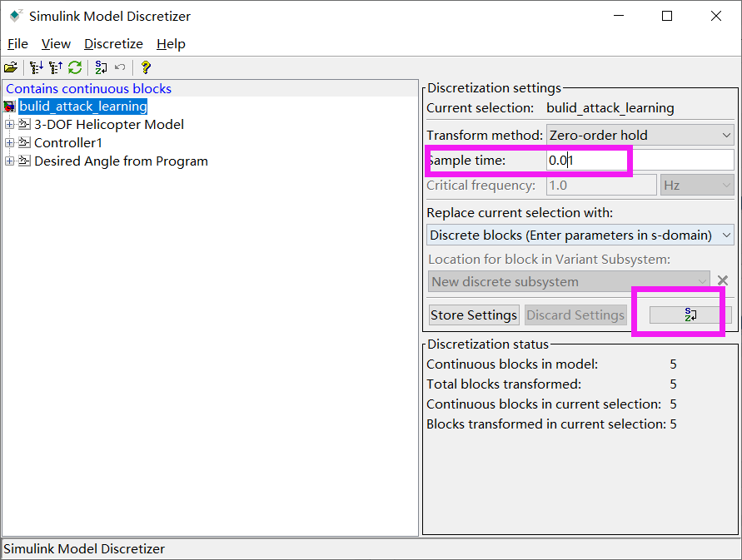The height and width of the screenshot is (560, 742).
Task: Click the X beside New discrete subsystem
Action: [x=723, y=280]
